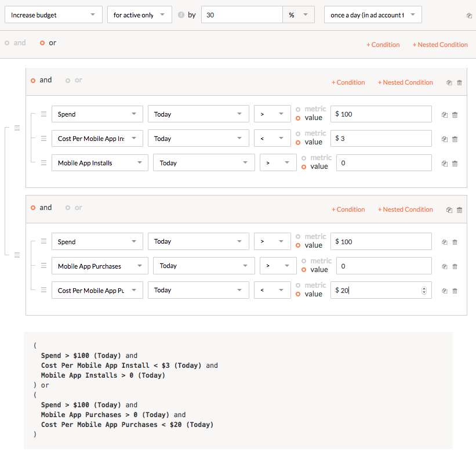
Task: Add + Nested Condition to first nested group
Action: pyautogui.click(x=405, y=82)
